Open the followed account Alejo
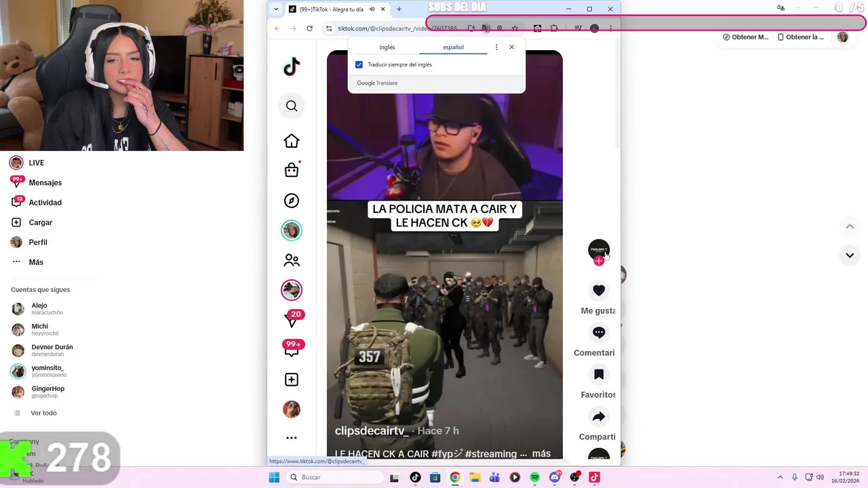Image resolution: width=868 pixels, height=488 pixels. 38,309
